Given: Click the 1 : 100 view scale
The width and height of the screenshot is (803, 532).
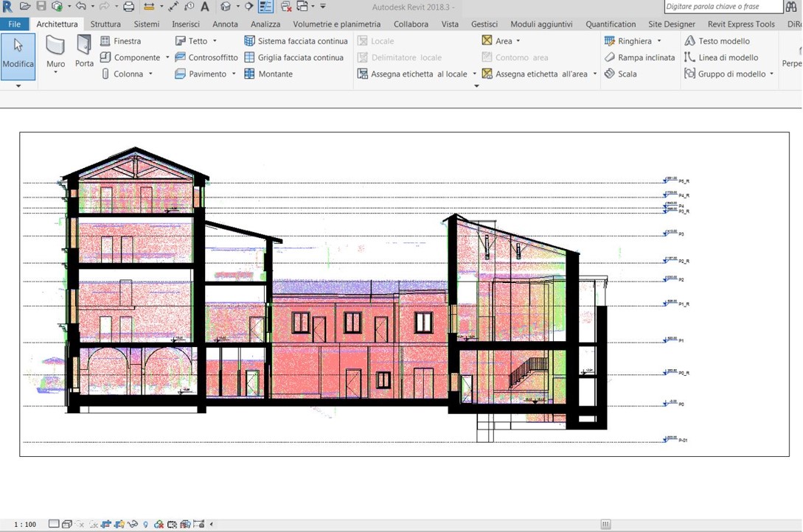Looking at the screenshot, I should 25,525.
